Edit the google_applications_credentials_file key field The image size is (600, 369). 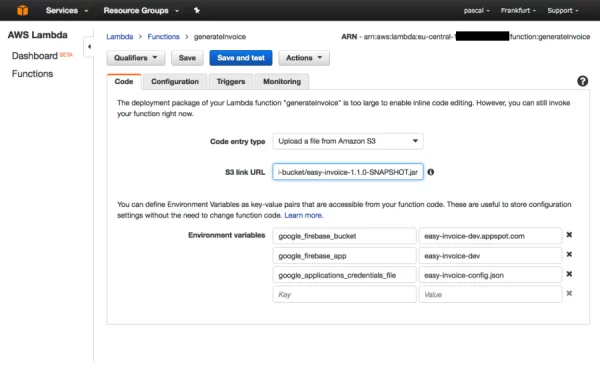coord(344,275)
